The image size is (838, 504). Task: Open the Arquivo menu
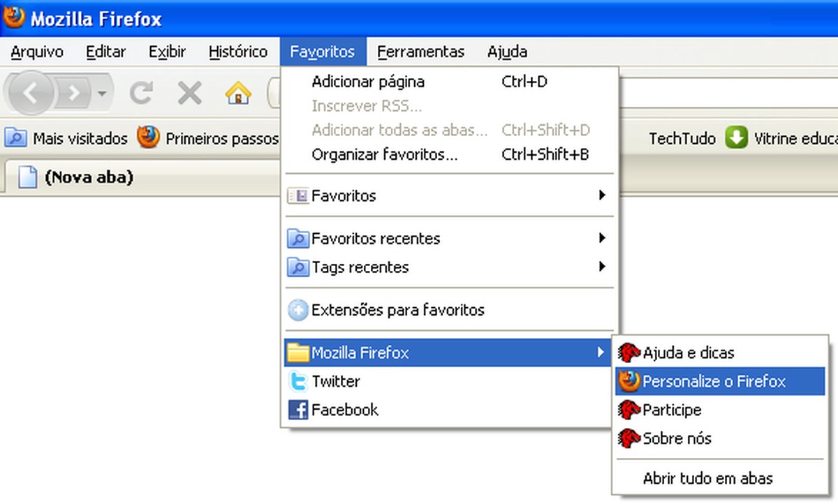pyautogui.click(x=37, y=52)
